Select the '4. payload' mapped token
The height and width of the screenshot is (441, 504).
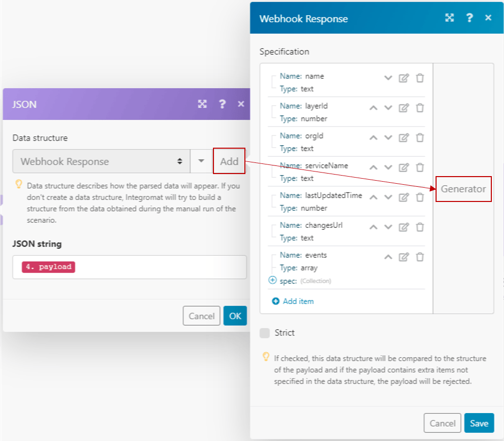(49, 267)
